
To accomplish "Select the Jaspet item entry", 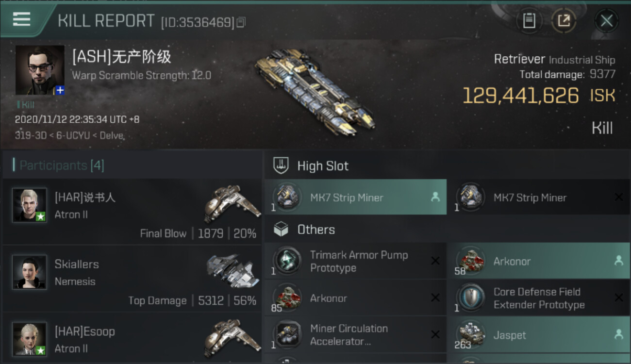I will [x=538, y=335].
